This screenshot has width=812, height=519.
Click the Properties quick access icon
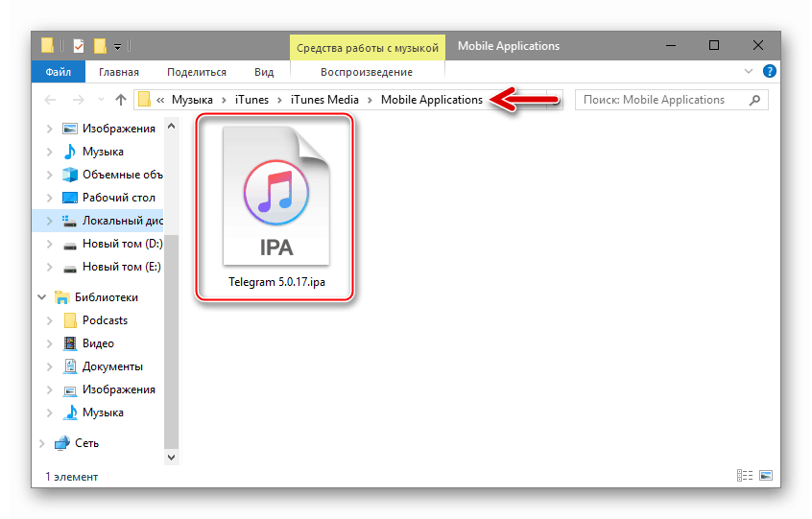coord(78,46)
